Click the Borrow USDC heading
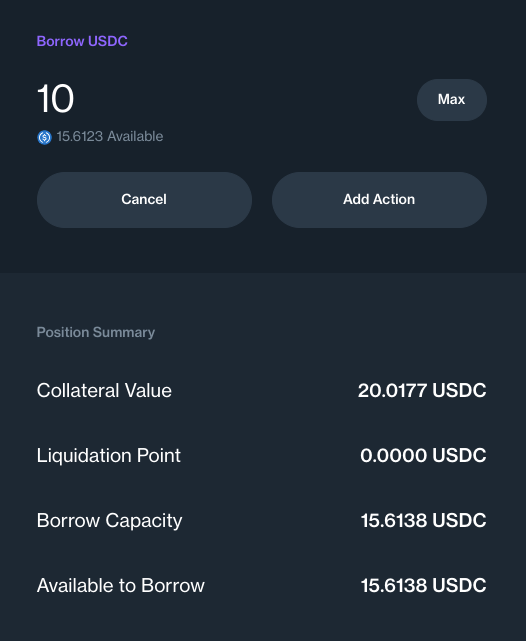526x641 pixels. (82, 41)
